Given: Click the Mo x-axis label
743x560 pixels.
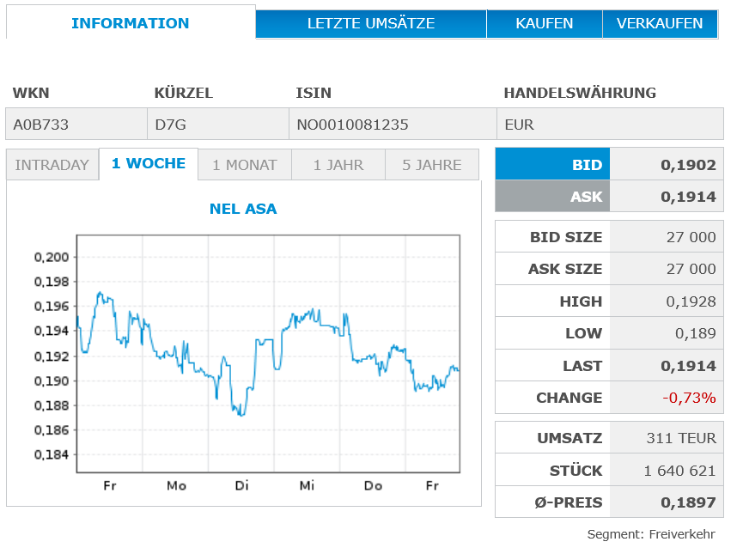Looking at the screenshot, I should 176,485.
